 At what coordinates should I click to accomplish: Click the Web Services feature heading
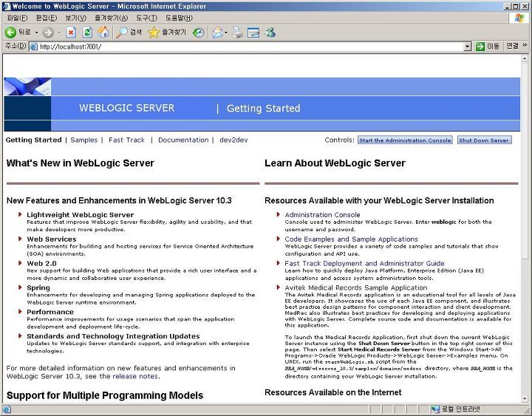pos(52,239)
